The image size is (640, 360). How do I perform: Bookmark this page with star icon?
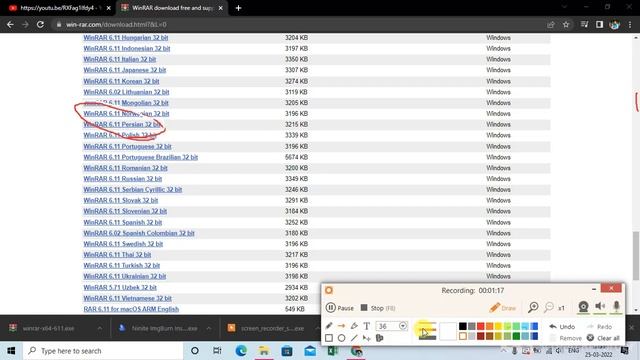[566, 24]
